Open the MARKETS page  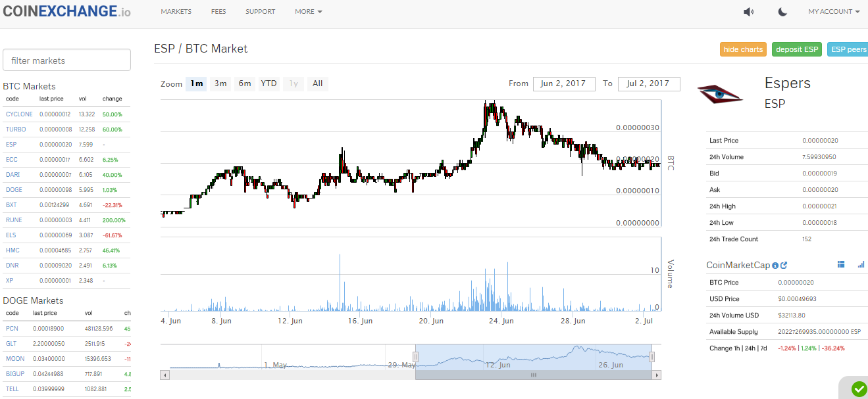click(x=176, y=12)
